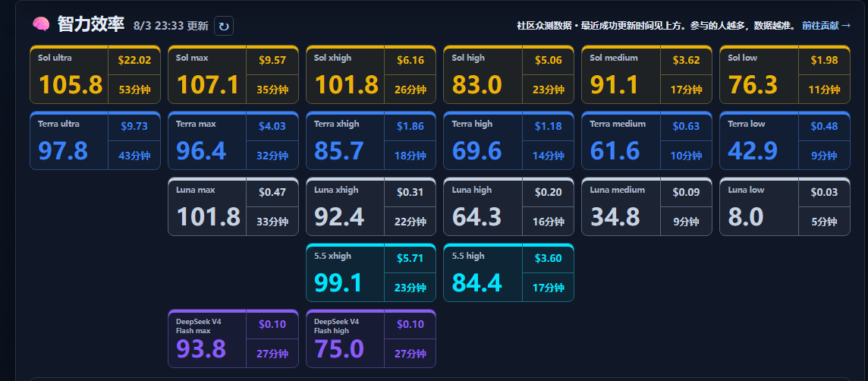Open the DeepSeek V4 Flash max card

pyautogui.click(x=233, y=338)
